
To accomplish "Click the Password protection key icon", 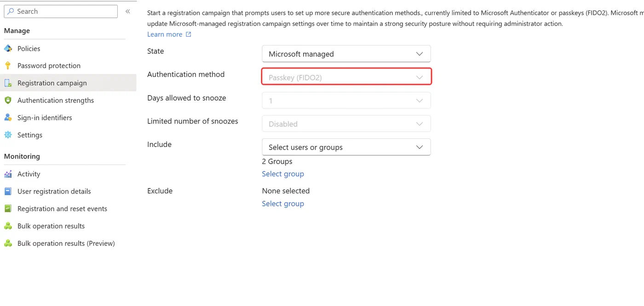I will pyautogui.click(x=8, y=66).
